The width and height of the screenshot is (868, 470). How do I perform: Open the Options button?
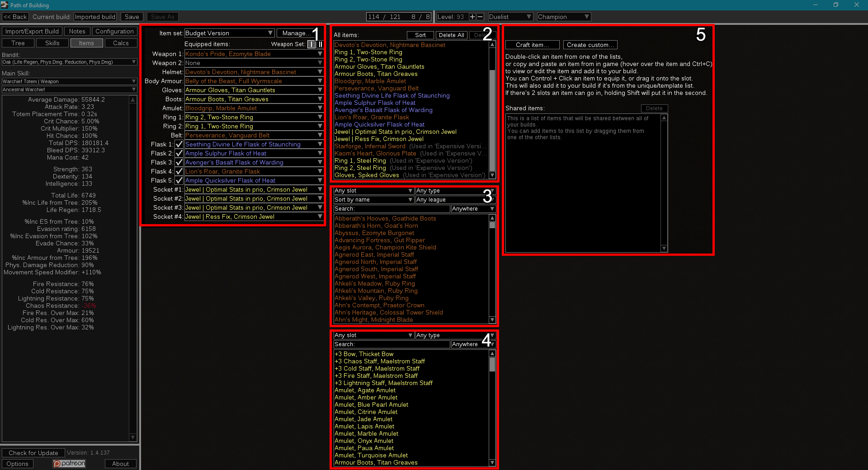pyautogui.click(x=17, y=464)
